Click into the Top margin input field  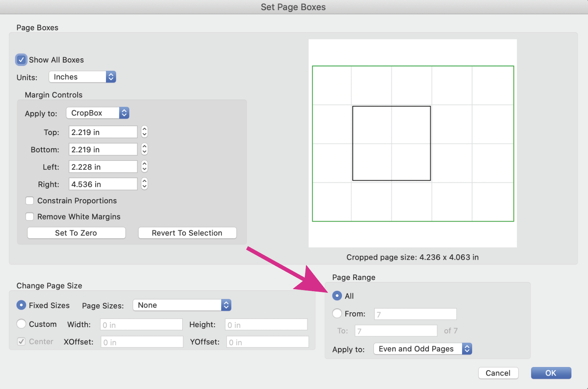(103, 132)
